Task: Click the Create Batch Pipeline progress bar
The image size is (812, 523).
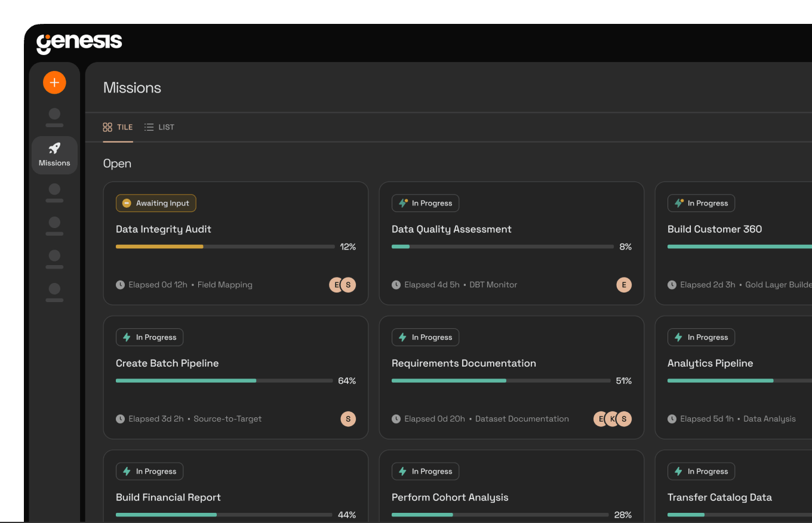Action: tap(224, 380)
